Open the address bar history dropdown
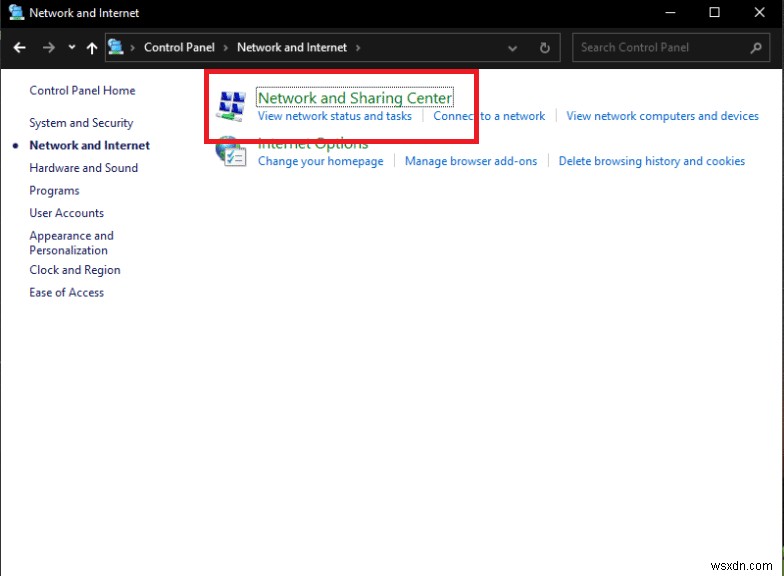 point(512,48)
